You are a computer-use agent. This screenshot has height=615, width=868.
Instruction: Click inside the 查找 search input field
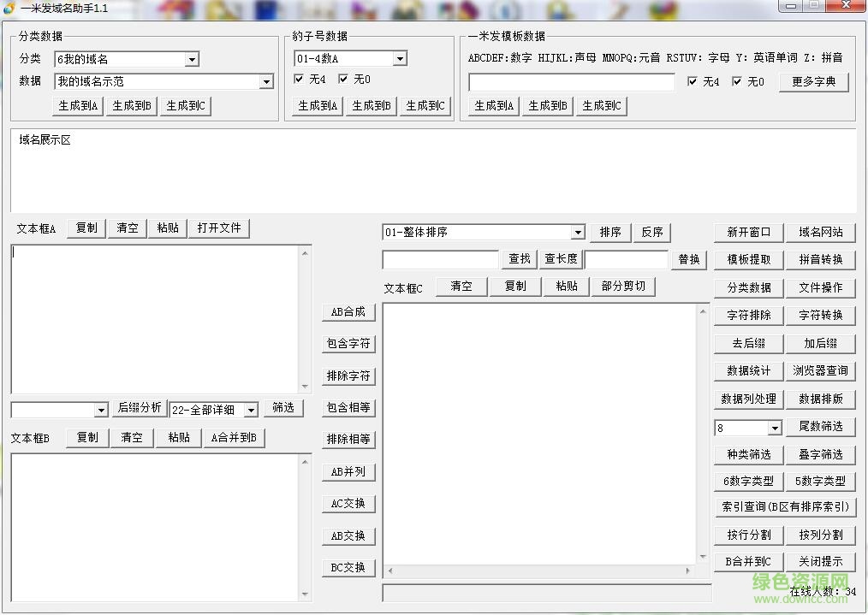coord(439,258)
